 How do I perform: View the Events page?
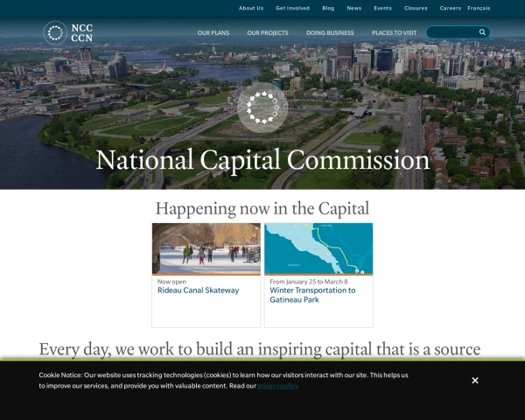coord(382,8)
